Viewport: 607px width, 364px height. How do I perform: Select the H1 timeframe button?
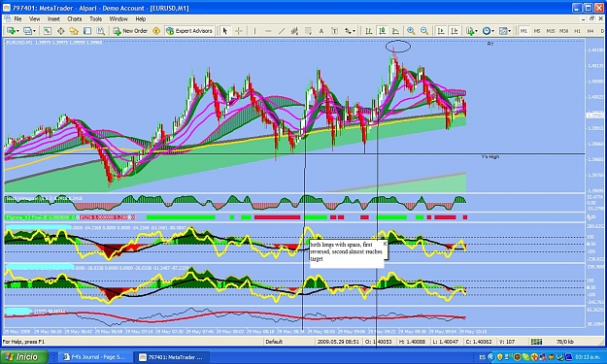tap(577, 31)
